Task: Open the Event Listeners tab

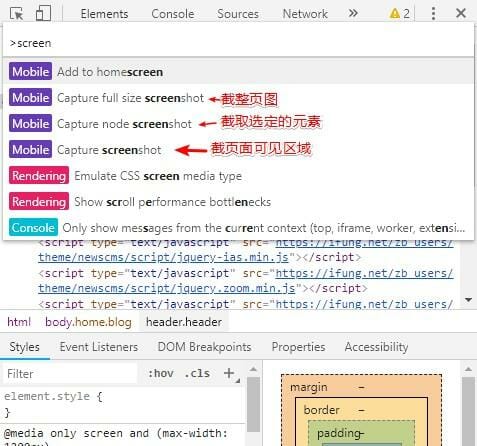Action: pos(99,347)
